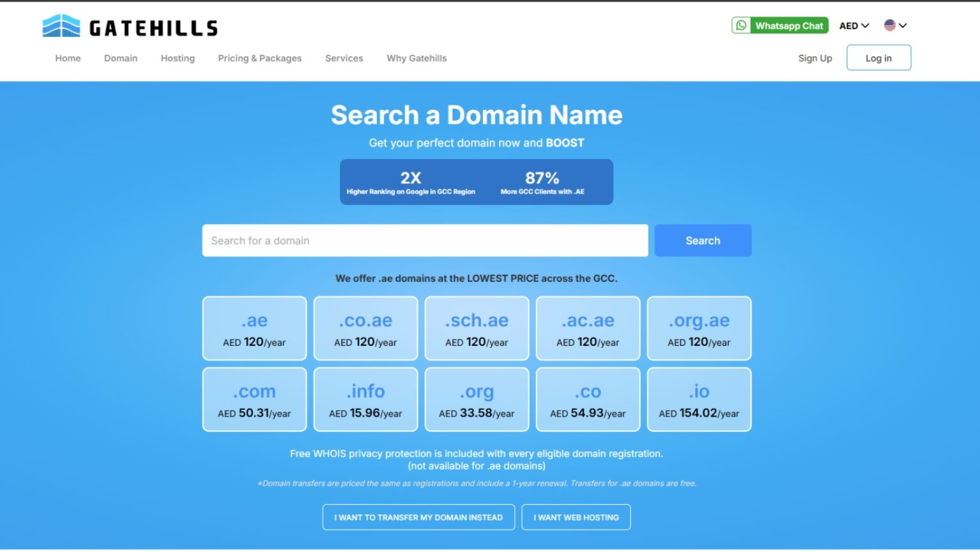Expand the AED currency dropdown
Image resolution: width=980 pixels, height=552 pixels.
pos(854,26)
